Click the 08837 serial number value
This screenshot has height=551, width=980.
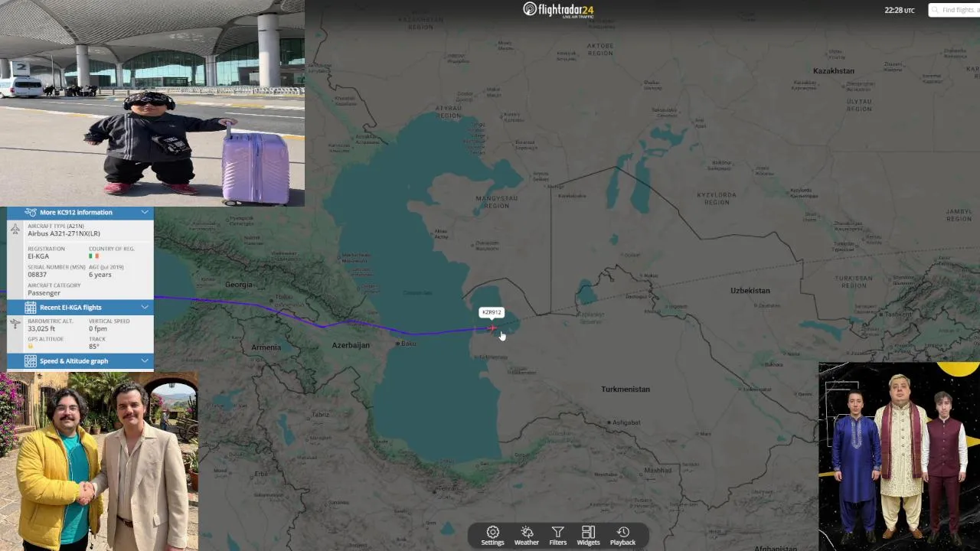(38, 274)
